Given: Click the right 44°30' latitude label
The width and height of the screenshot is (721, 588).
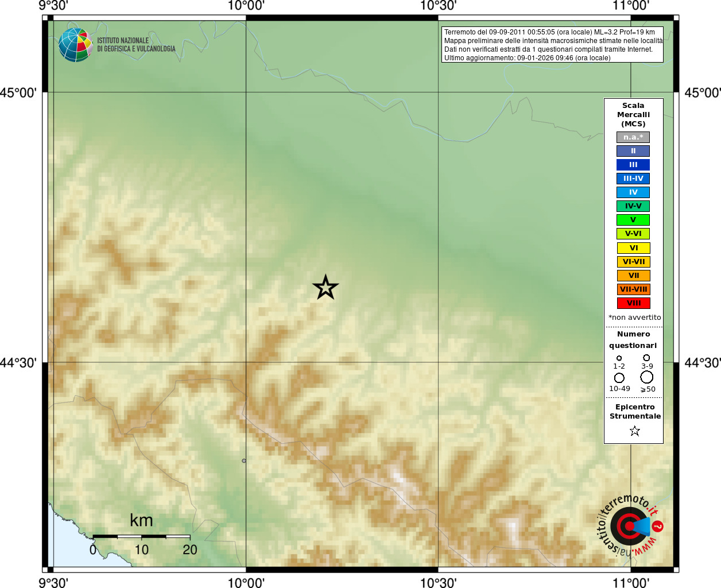Looking at the screenshot, I should coord(703,362).
